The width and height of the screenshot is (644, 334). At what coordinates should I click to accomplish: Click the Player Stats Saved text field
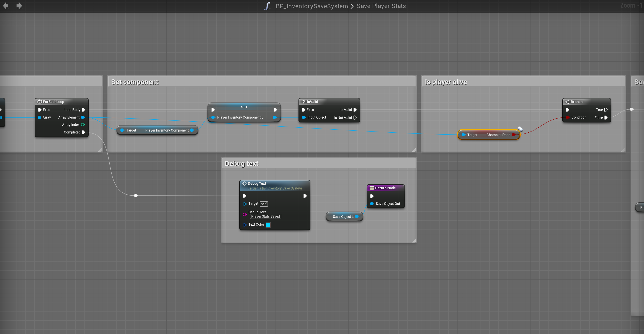(265, 216)
